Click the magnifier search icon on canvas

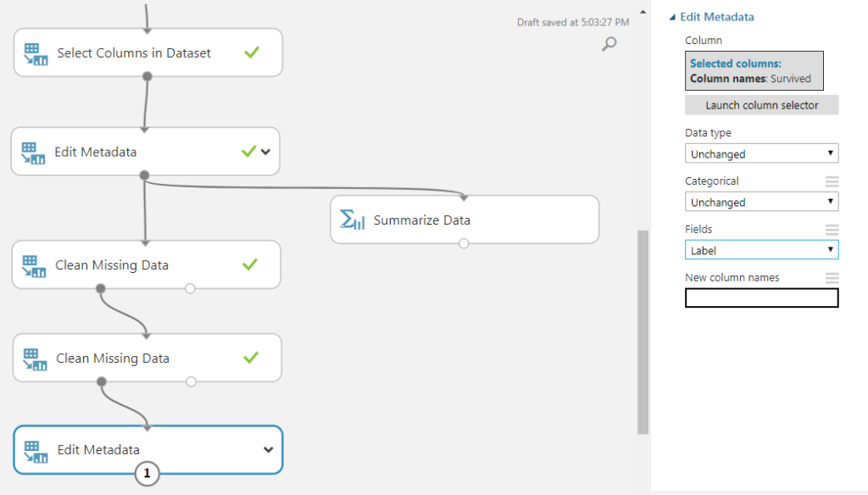(x=609, y=44)
